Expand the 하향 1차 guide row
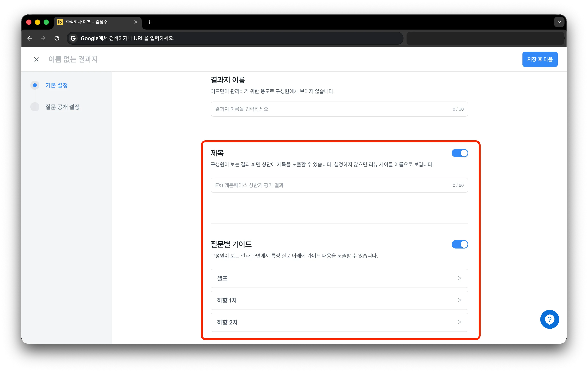The image size is (588, 372). (339, 300)
